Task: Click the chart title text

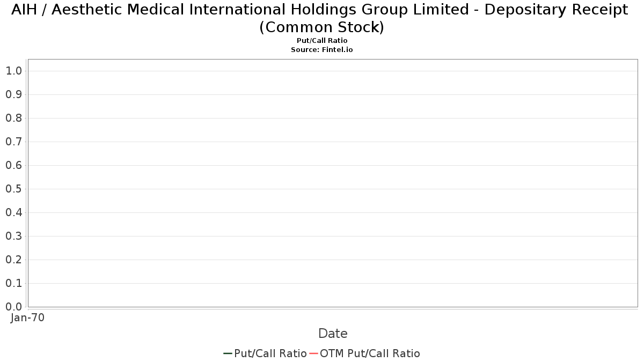Action: pos(322,18)
